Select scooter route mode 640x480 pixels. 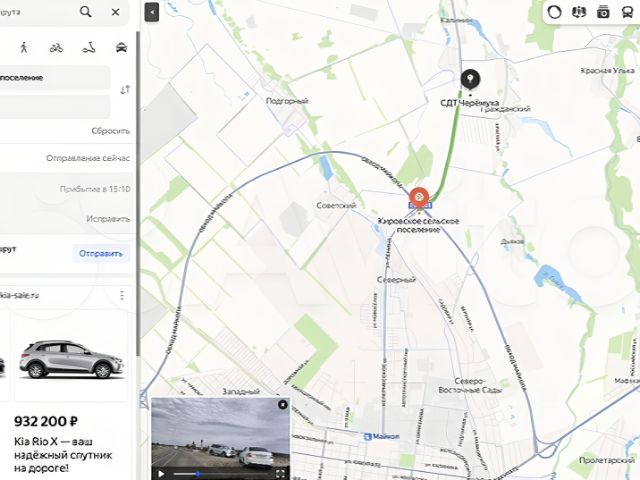[x=89, y=48]
